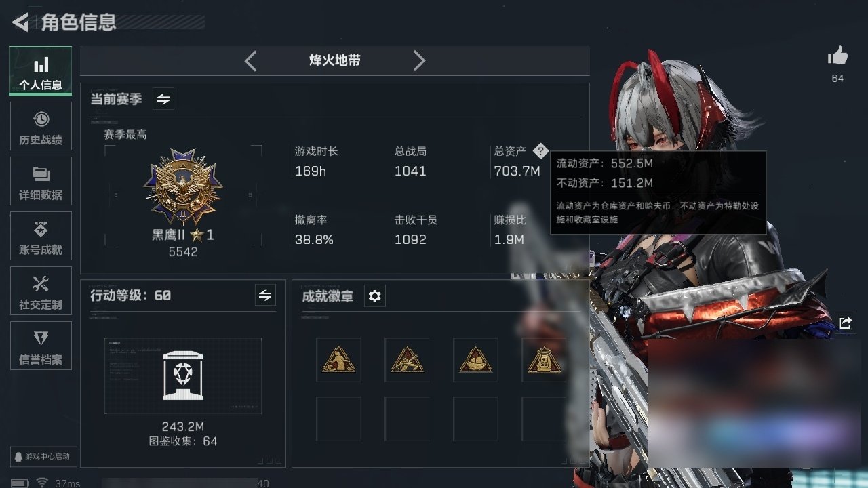Open 详细数据 detailed data tab
The image size is (868, 488).
click(41, 181)
